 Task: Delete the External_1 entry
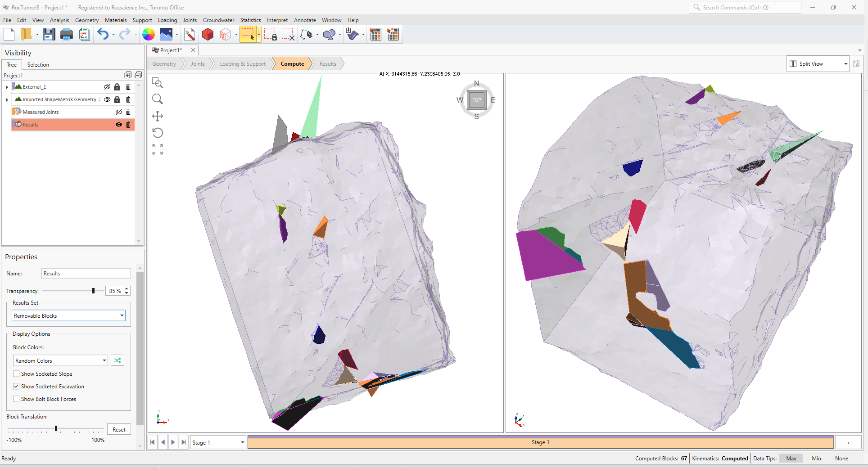click(x=128, y=87)
